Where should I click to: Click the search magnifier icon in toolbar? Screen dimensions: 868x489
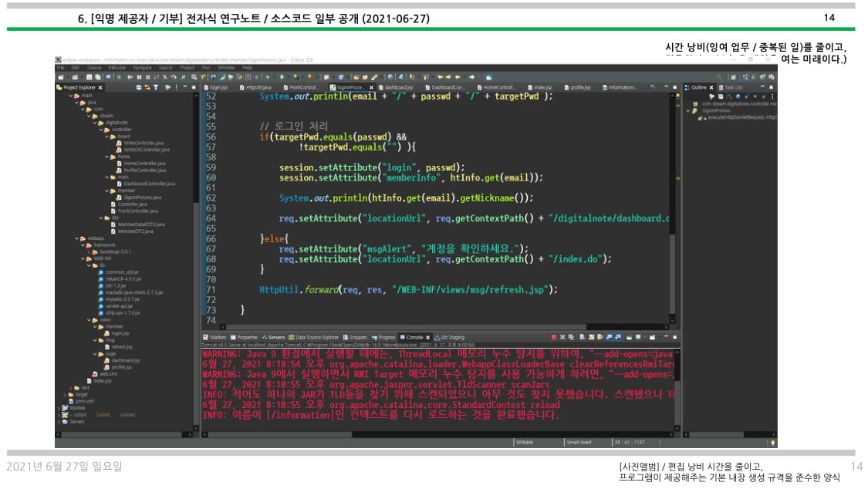tap(719, 77)
